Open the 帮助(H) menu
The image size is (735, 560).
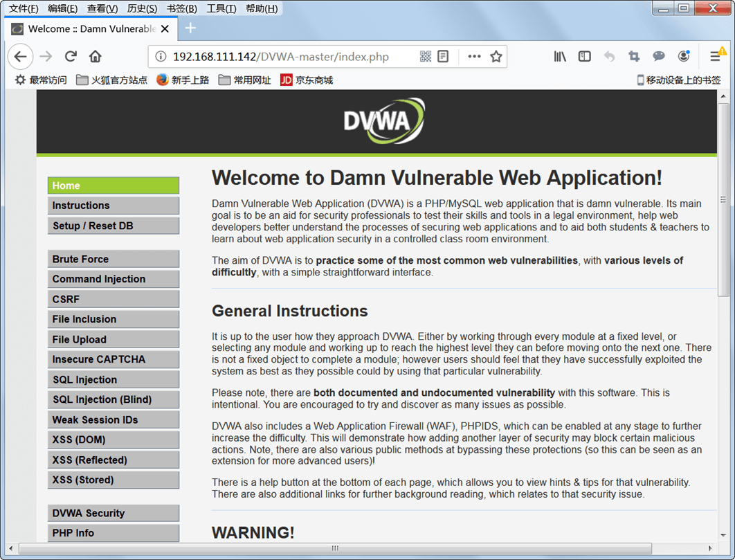coord(262,8)
